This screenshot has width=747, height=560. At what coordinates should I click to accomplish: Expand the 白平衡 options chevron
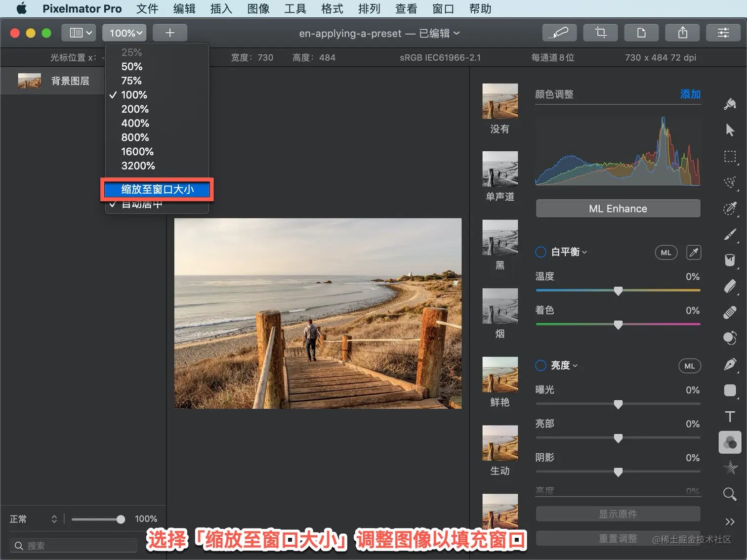coord(585,252)
